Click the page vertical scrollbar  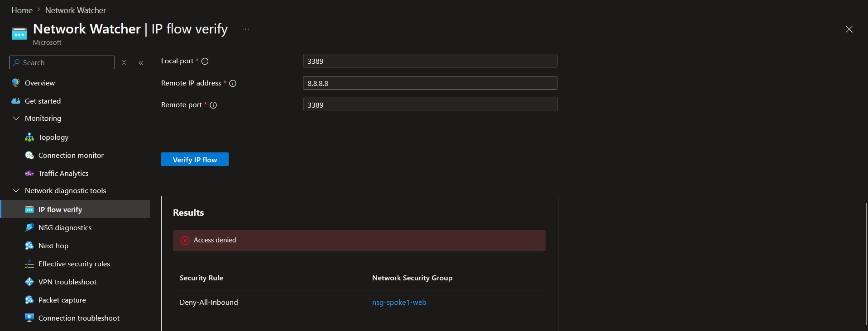coord(866,264)
